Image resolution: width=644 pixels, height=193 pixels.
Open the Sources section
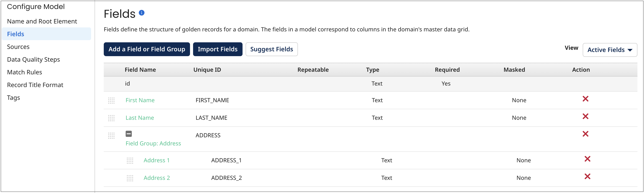(18, 46)
